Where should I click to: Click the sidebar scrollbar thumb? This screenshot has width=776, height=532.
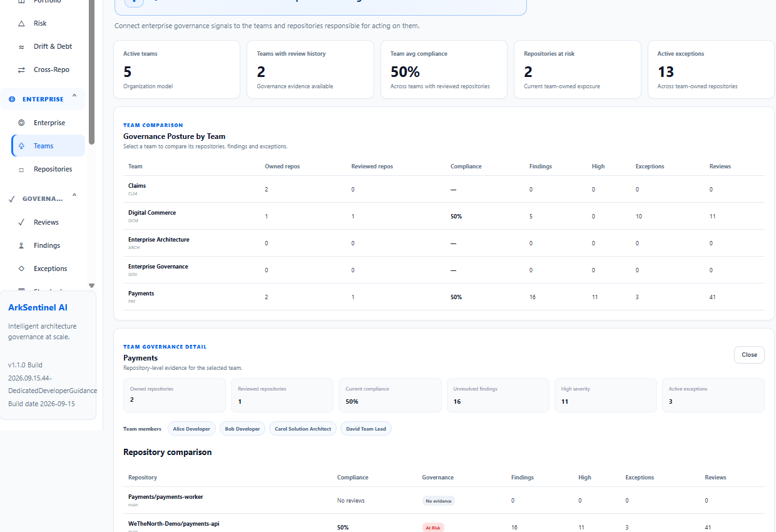click(x=92, y=72)
